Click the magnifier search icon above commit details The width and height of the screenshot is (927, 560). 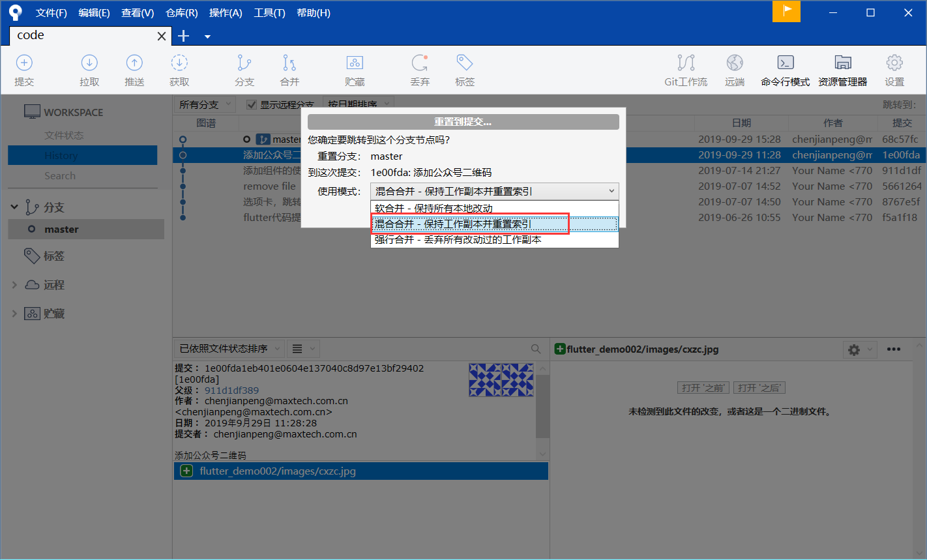click(x=535, y=349)
